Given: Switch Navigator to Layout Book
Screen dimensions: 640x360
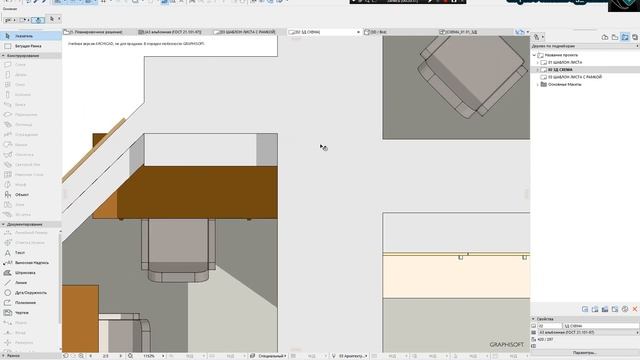Looking at the screenshot, I should point(625,37).
